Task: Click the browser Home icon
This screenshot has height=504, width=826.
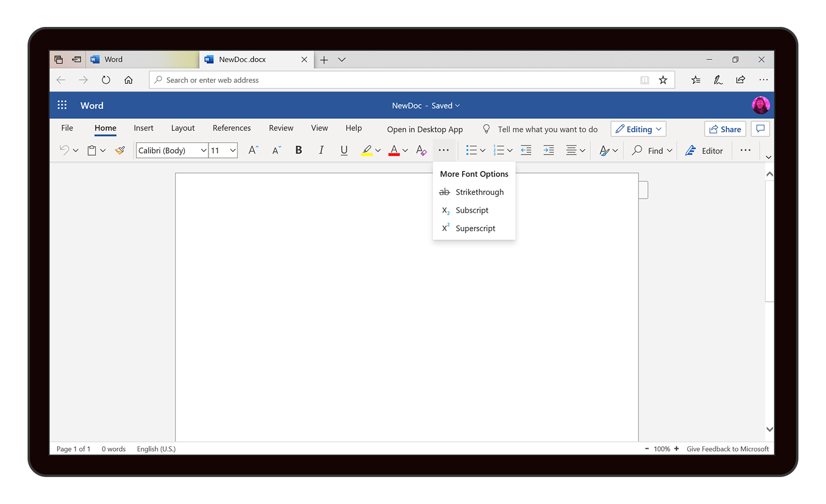Action: point(128,80)
